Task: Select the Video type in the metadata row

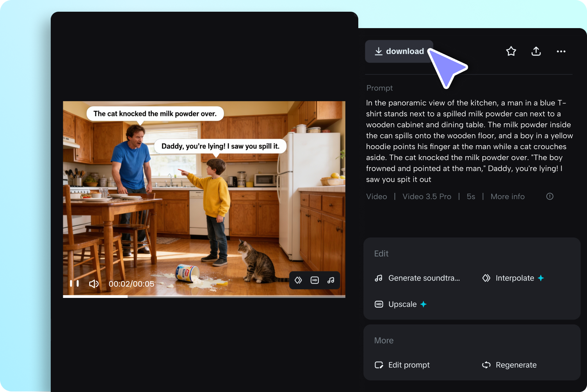Action: point(376,196)
